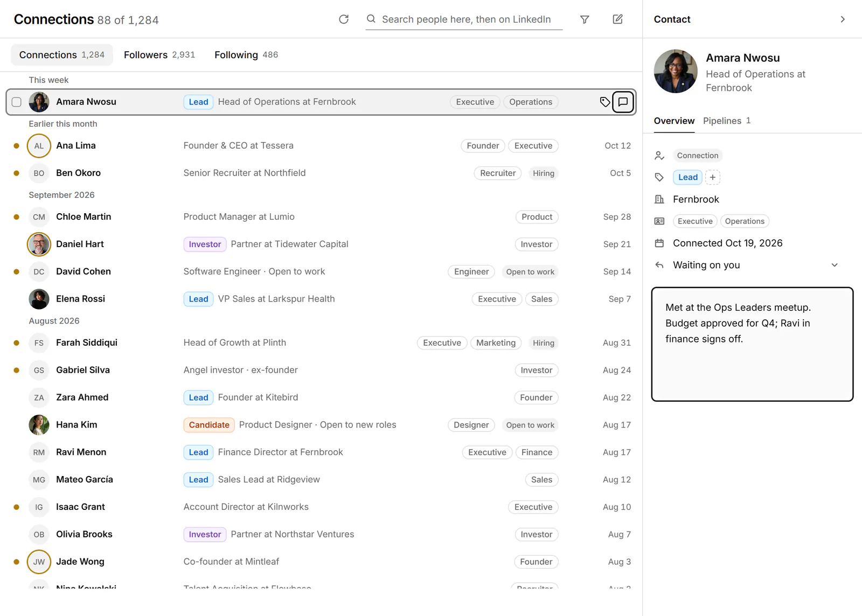
Task: Click the magnifier search icon
Action: point(371,19)
